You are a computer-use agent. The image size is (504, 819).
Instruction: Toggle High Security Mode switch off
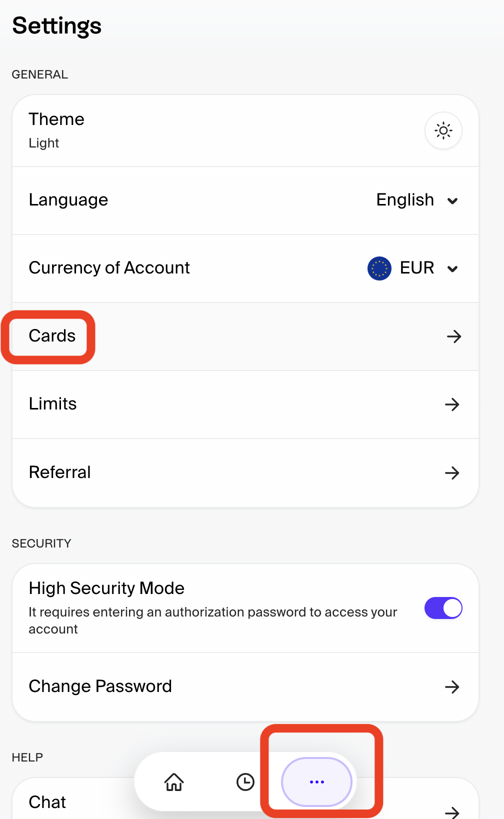click(x=443, y=608)
